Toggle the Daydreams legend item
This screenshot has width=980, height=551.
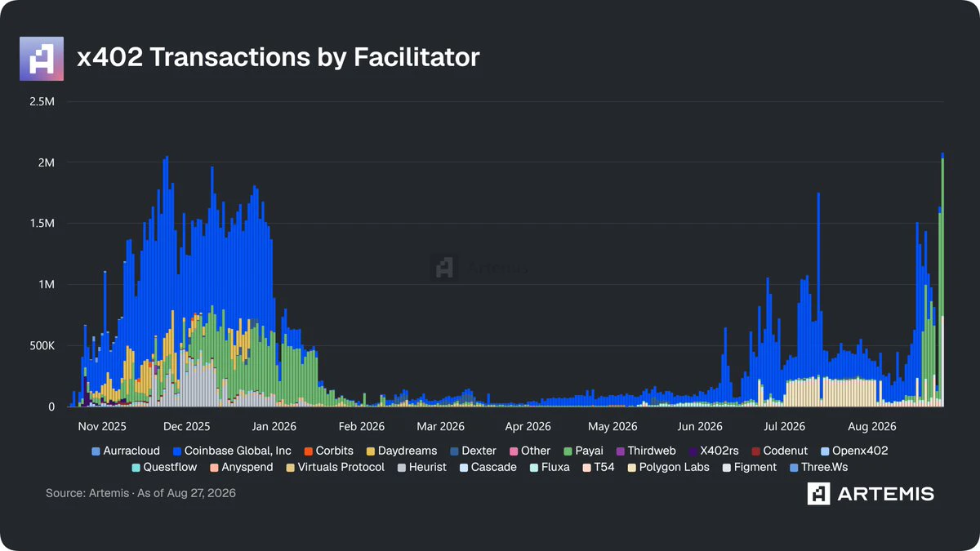pos(402,451)
